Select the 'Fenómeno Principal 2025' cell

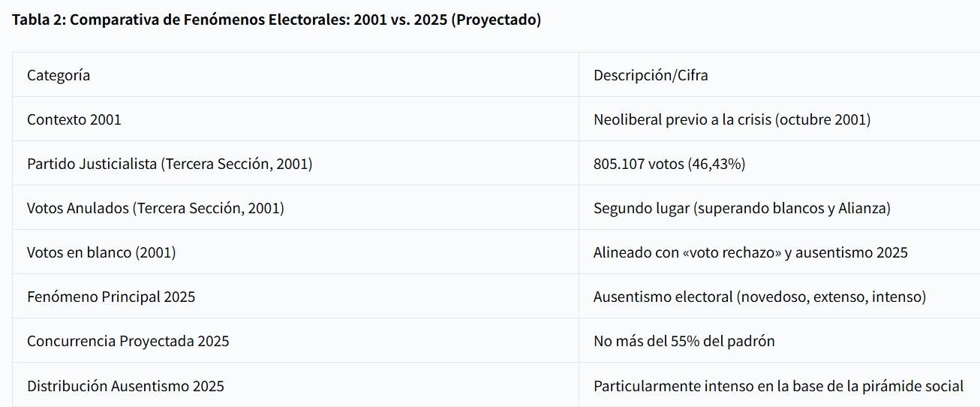coord(296,297)
